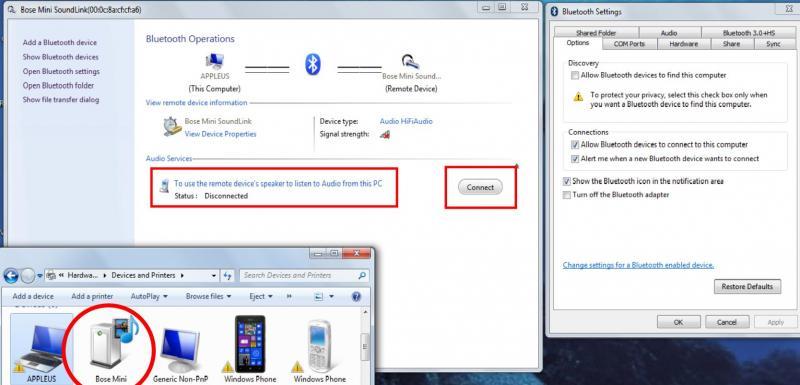Open Change settings for a Bluetooth enabled device

(x=638, y=265)
